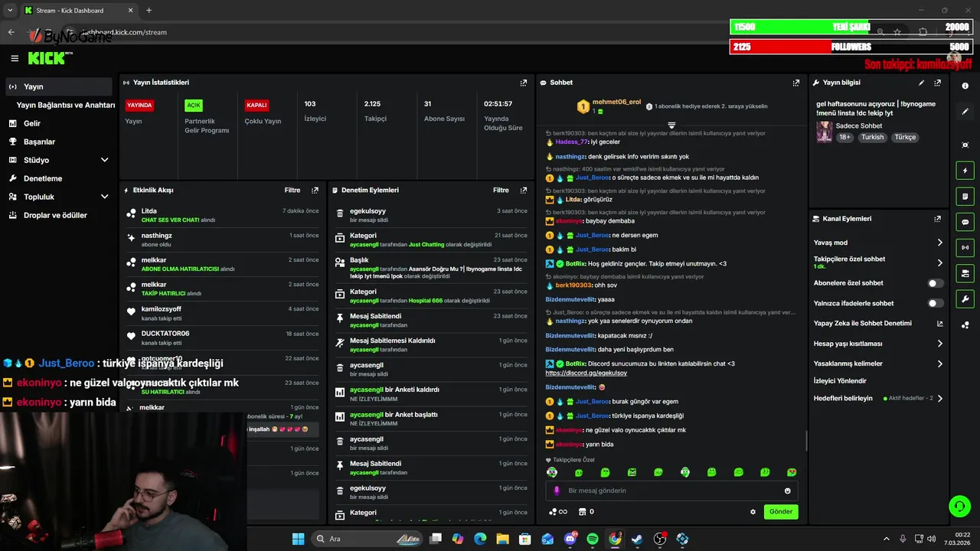The image size is (980, 551).
Task: Open Yavaş mod options
Action: 878,243
